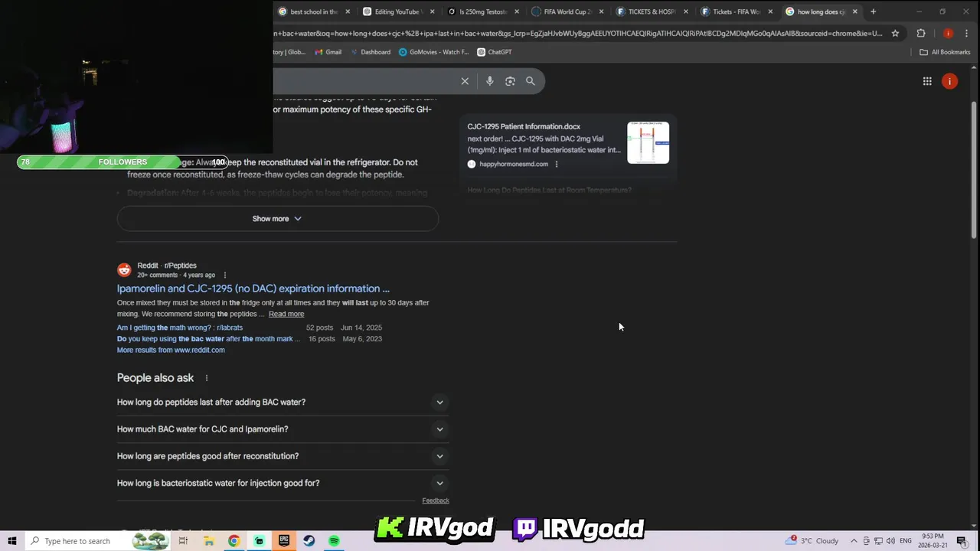Open the Windows notification center icon
The width and height of the screenshot is (980, 551).
pyautogui.click(x=962, y=541)
